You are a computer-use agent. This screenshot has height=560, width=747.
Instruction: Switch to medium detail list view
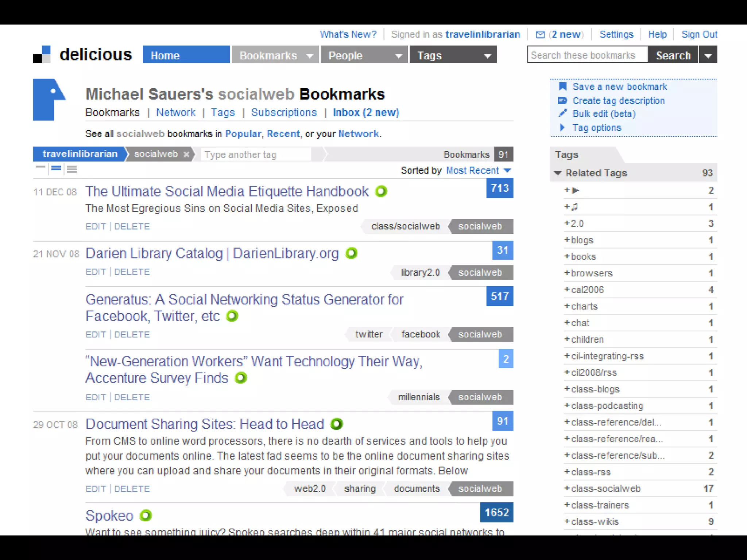coord(56,168)
